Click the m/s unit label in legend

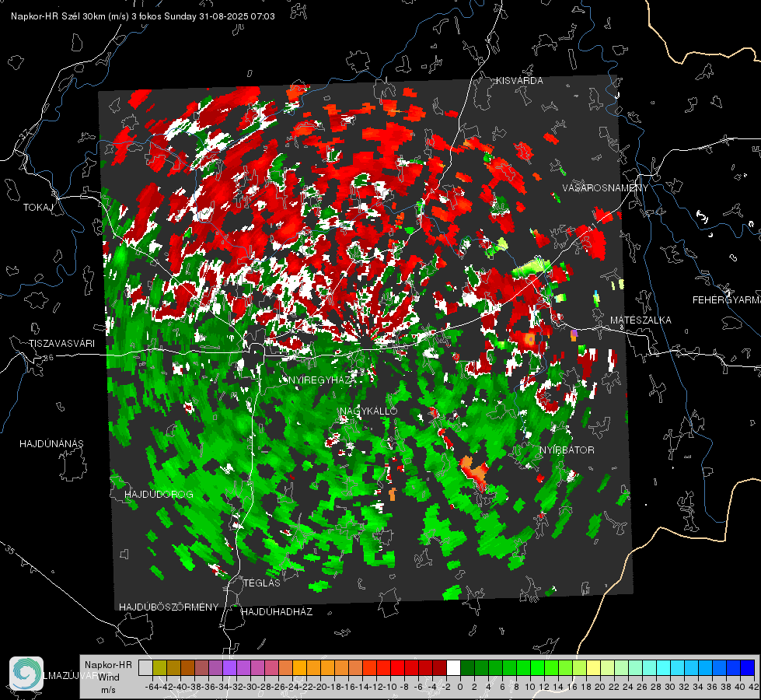coord(108,690)
